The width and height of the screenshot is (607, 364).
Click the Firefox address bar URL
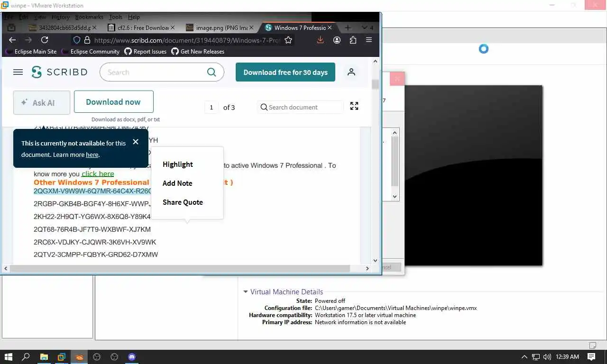pyautogui.click(x=187, y=40)
